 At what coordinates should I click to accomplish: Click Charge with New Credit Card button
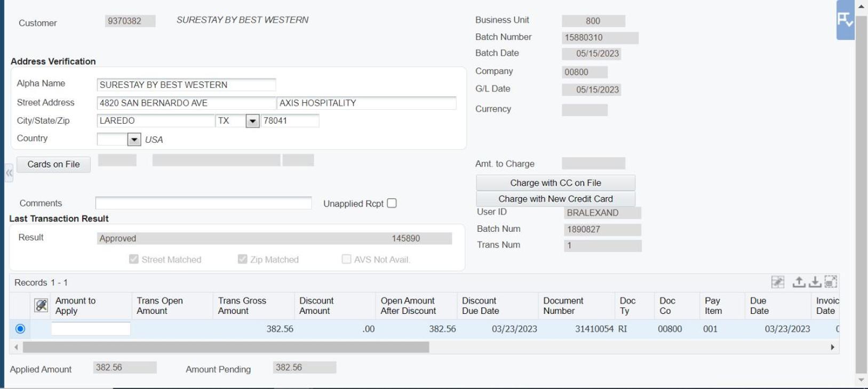(555, 199)
